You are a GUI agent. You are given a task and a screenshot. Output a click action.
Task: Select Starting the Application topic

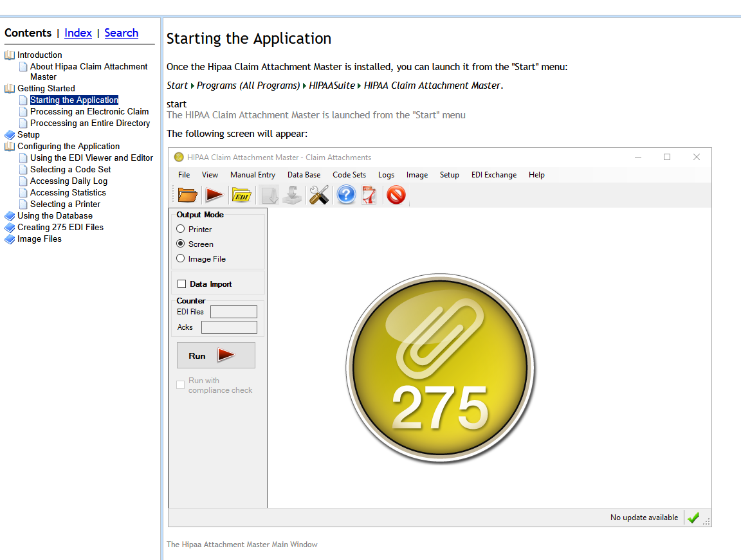74,100
